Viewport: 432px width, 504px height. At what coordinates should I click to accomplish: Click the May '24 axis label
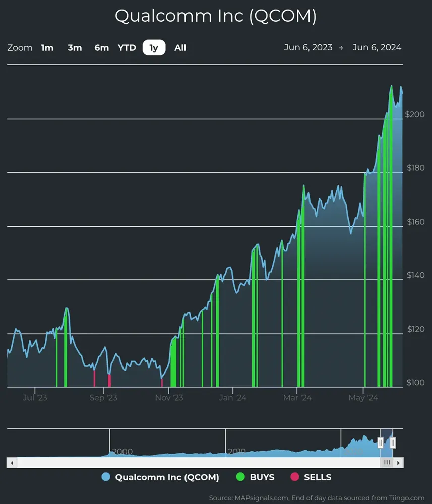(x=363, y=398)
